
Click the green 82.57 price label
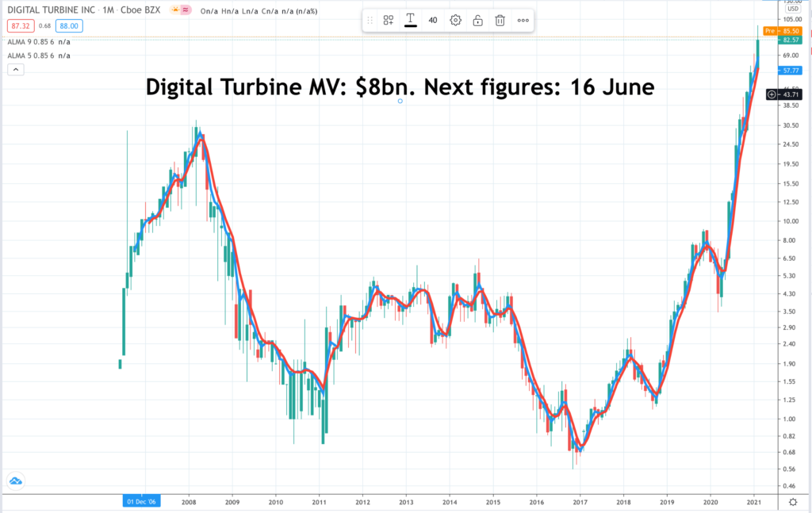pos(791,40)
